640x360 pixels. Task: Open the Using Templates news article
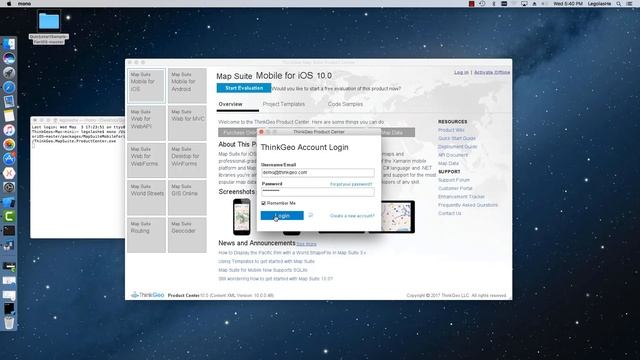(266, 261)
